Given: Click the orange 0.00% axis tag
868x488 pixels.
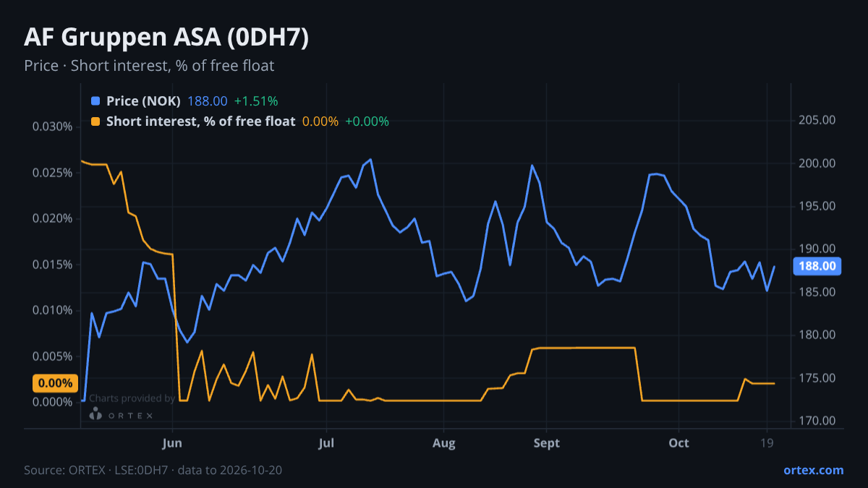Looking at the screenshot, I should [x=55, y=383].
